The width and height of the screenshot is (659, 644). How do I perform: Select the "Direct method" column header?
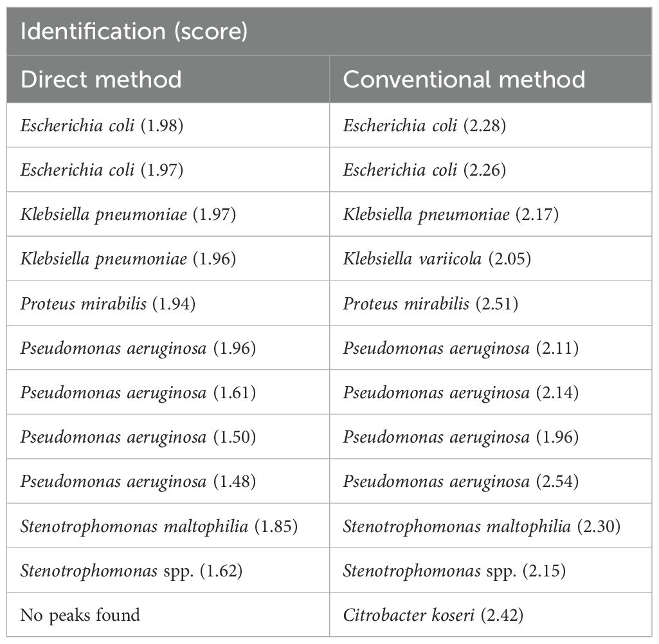[101, 79]
